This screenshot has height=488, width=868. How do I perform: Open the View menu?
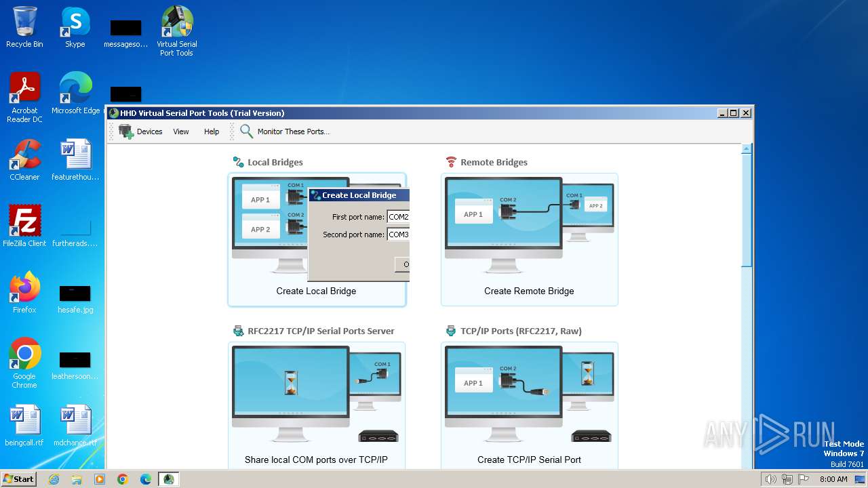[181, 131]
